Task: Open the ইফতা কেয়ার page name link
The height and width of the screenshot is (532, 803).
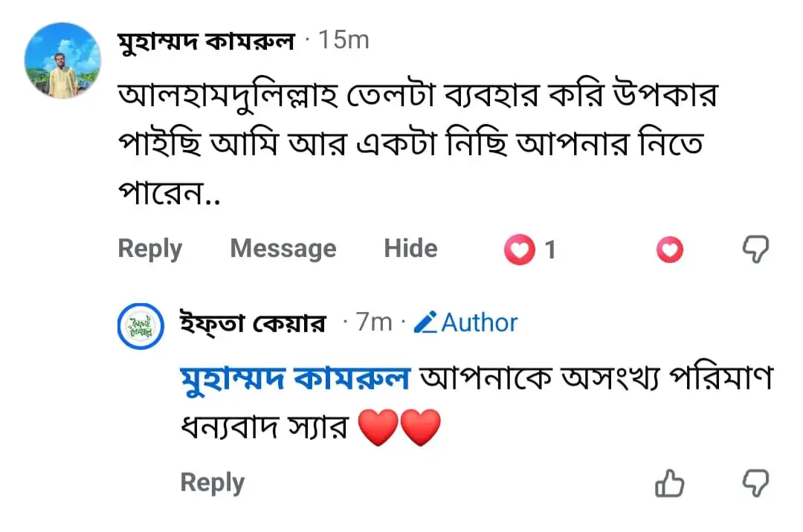Action: pyautogui.click(x=253, y=323)
